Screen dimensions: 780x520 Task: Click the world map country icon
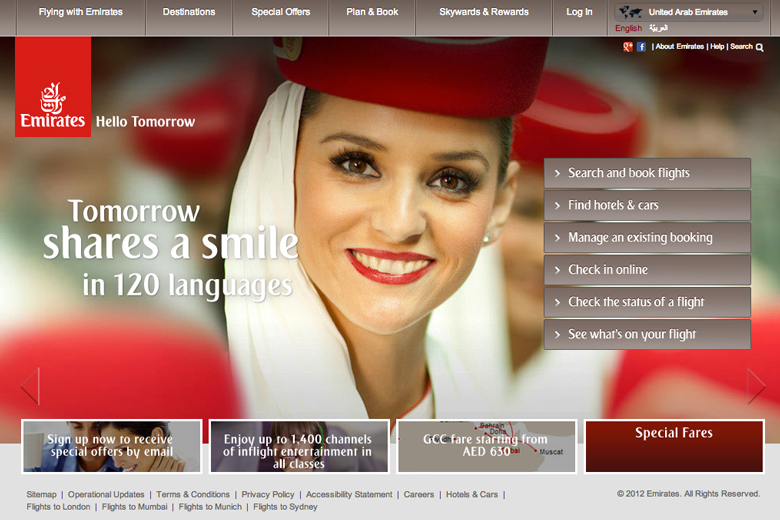630,11
